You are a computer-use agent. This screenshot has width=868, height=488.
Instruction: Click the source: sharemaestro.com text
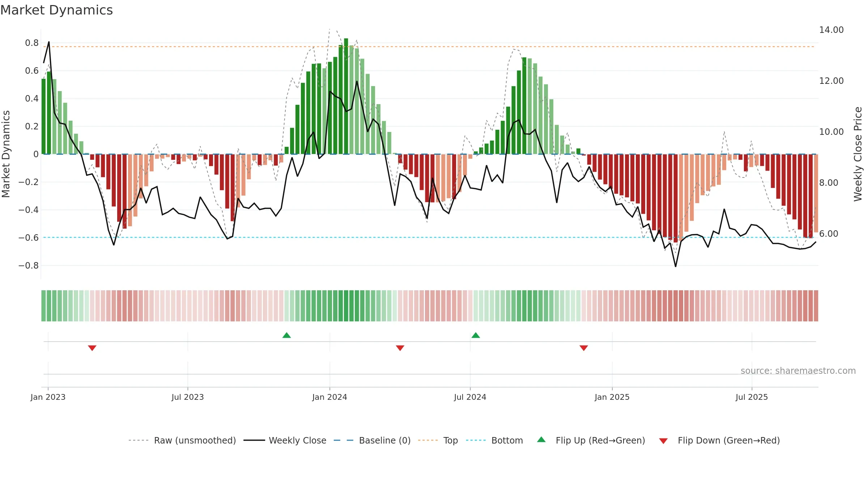(x=798, y=371)
